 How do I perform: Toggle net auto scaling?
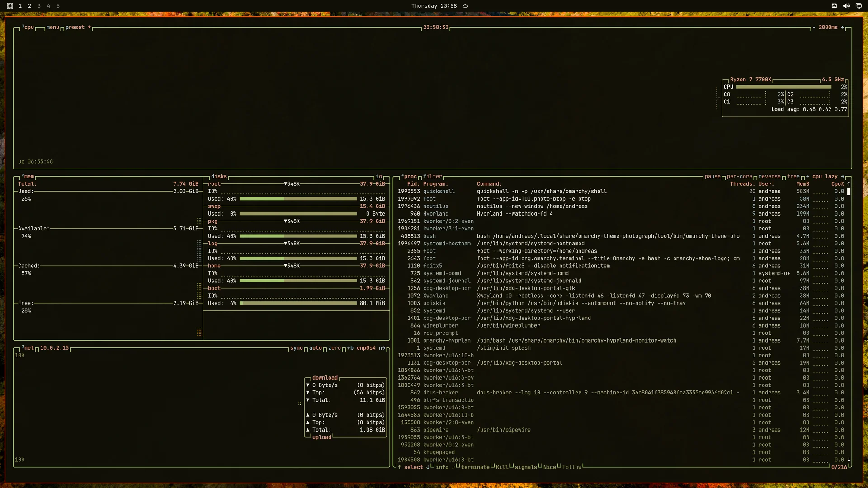[316, 348]
